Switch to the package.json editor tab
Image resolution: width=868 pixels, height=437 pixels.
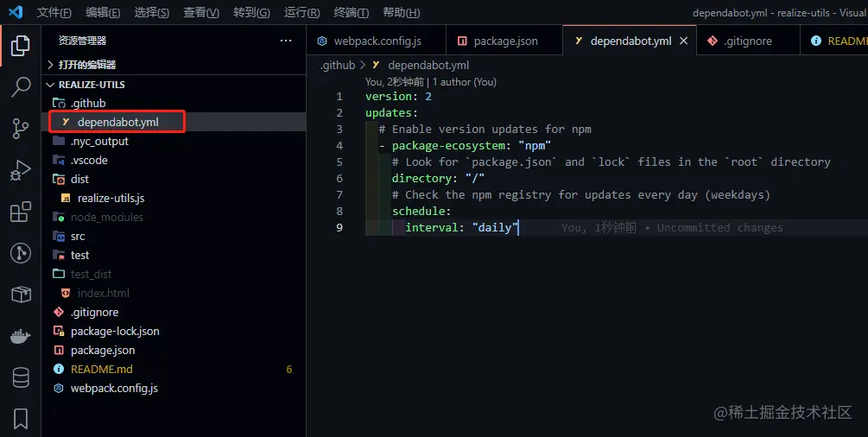tap(504, 41)
